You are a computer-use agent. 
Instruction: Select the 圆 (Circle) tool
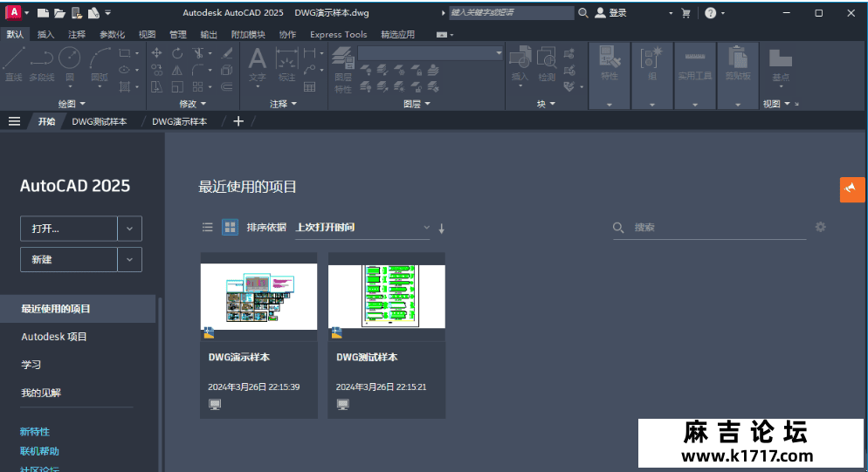pyautogui.click(x=70, y=65)
